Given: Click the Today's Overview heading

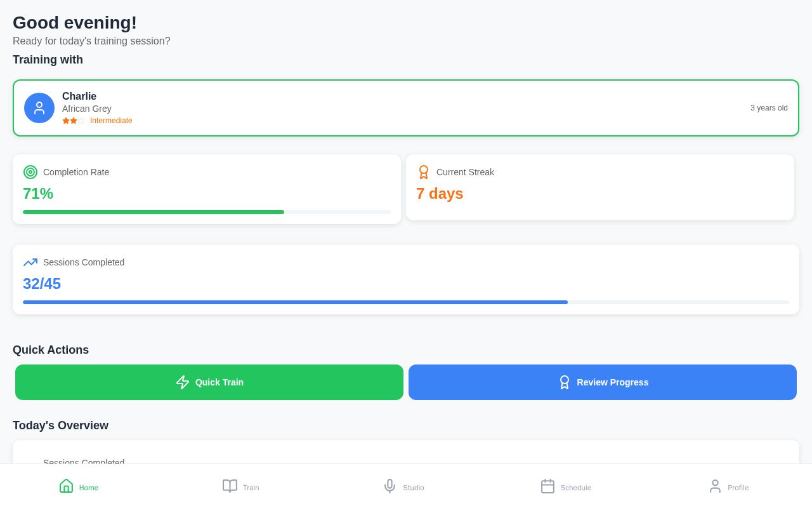Looking at the screenshot, I should [60, 425].
